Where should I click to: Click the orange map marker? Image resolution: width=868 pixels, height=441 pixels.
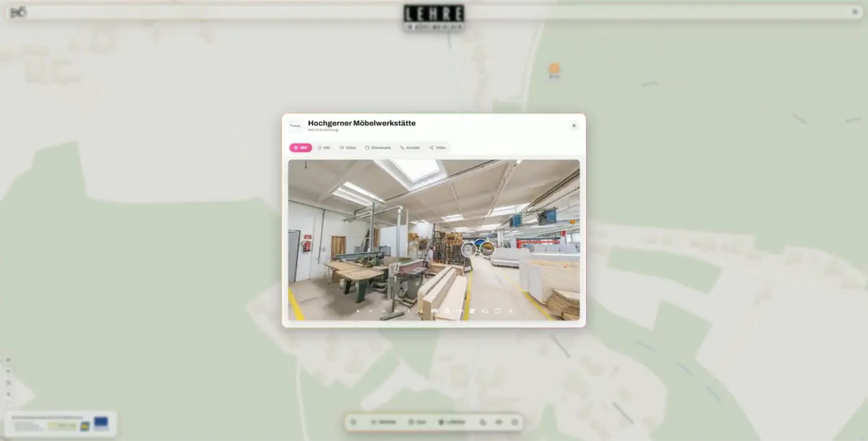tap(554, 69)
